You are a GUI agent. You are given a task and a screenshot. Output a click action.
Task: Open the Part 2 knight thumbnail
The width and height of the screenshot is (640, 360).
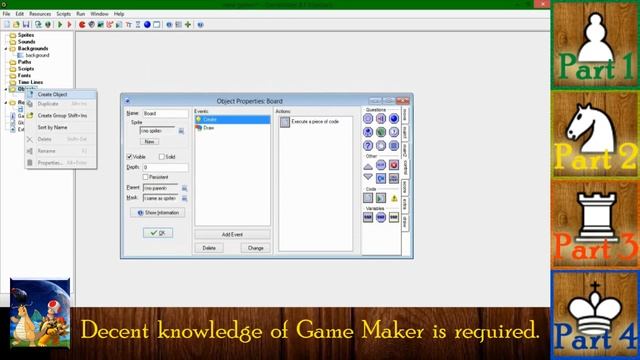pyautogui.click(x=595, y=135)
